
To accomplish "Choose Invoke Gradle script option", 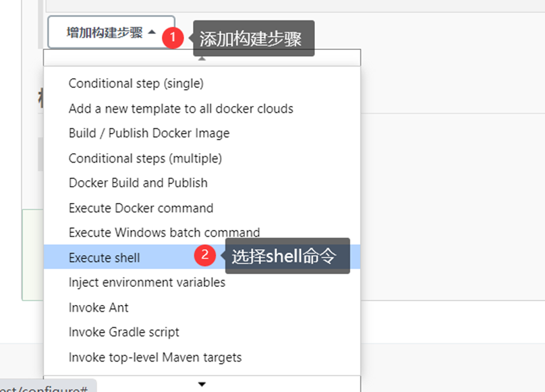I will 124,333.
